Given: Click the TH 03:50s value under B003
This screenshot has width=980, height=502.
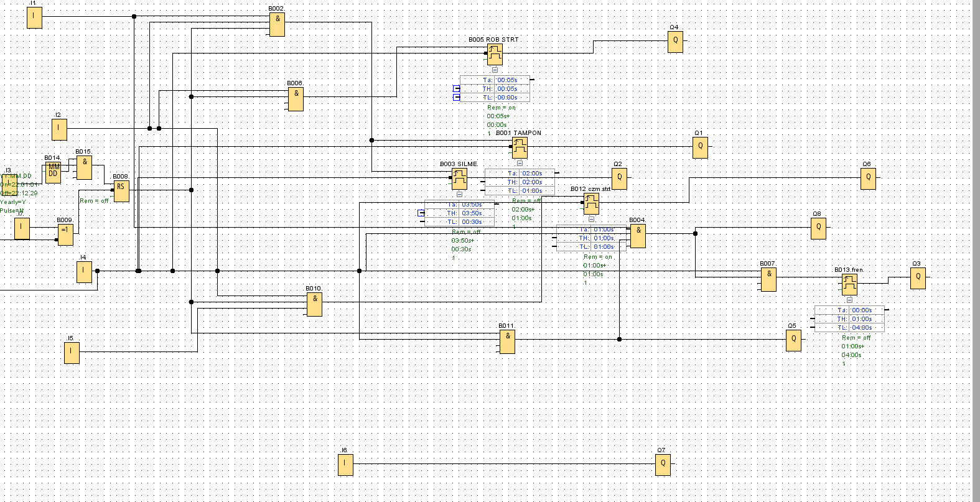Looking at the screenshot, I should coord(472,213).
